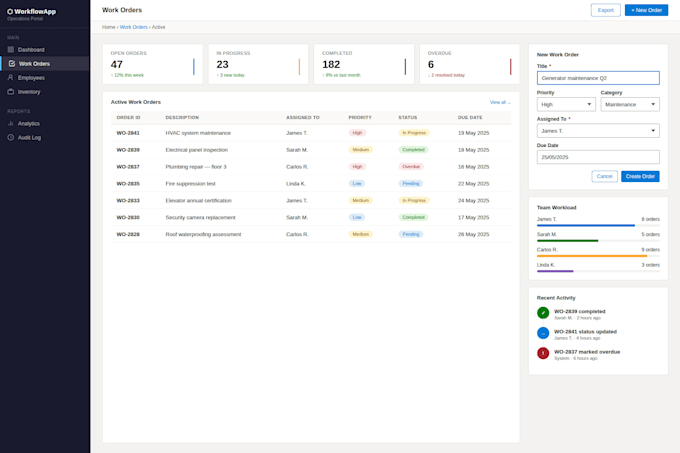Click the Work Orders checklist icon

12,64
